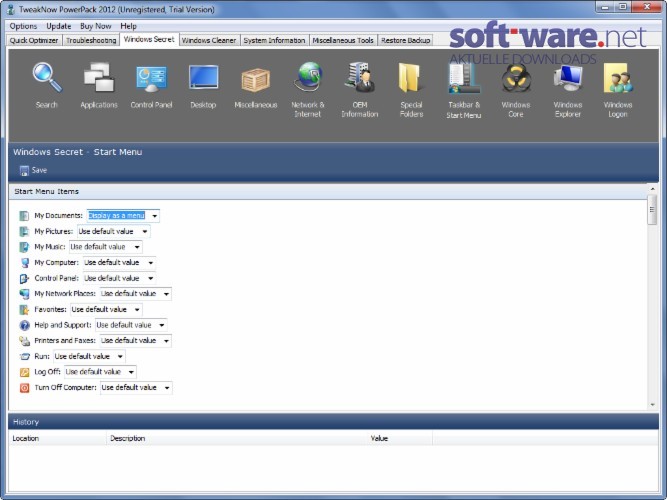Open the Windows Explorer icon
Image resolution: width=667 pixels, height=500 pixels.
pos(567,78)
